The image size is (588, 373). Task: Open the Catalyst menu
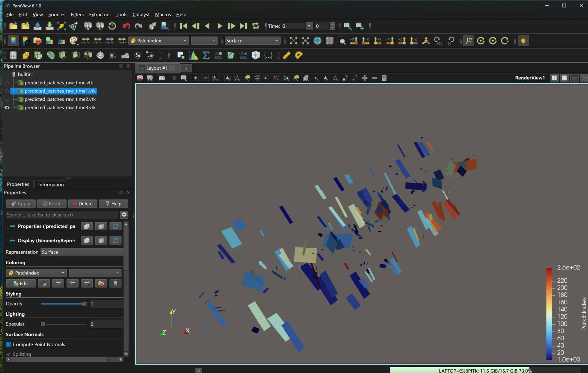pos(141,14)
